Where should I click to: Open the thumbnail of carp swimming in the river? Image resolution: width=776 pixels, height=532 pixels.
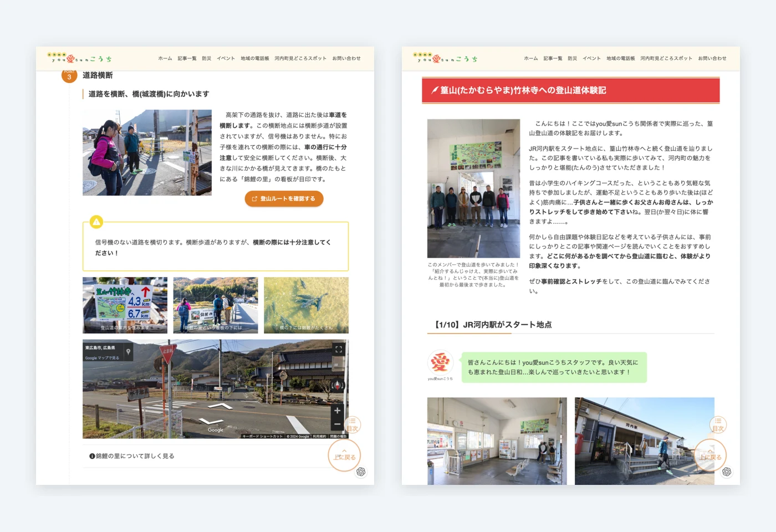[x=306, y=305]
